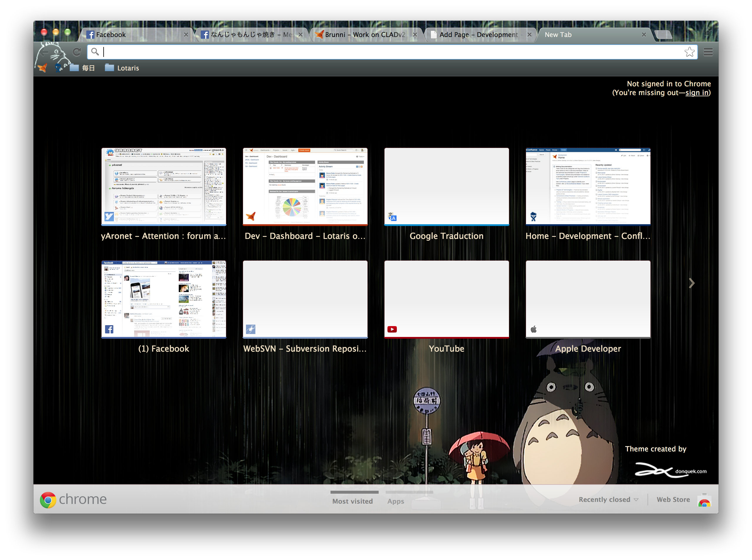Enter fullscreen using the top-right arrows icon
Screen dimensions: 752x560
tap(708, 31)
